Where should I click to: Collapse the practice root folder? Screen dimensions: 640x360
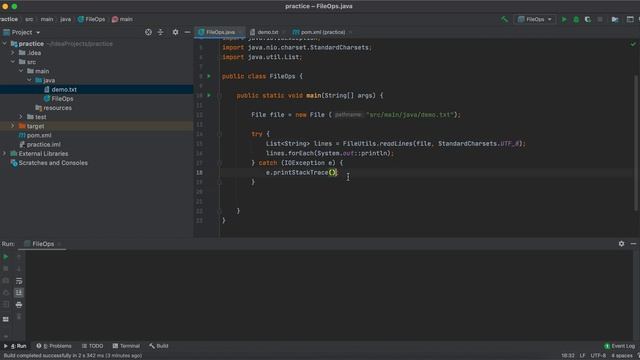pyautogui.click(x=4, y=44)
